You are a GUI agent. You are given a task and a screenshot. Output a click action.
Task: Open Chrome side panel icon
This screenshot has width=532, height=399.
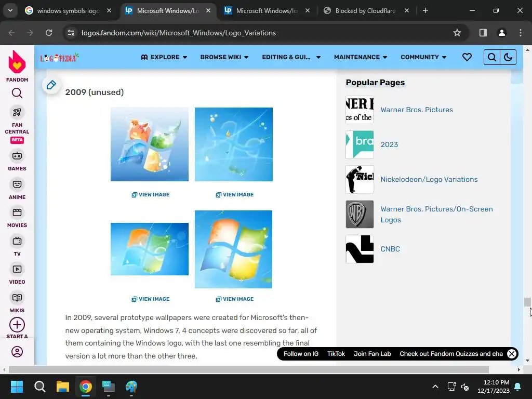(483, 33)
